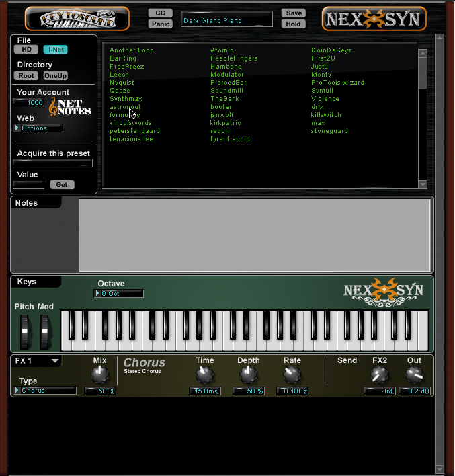455x476 pixels.
Task: Switch file source to HD
Action: point(26,50)
